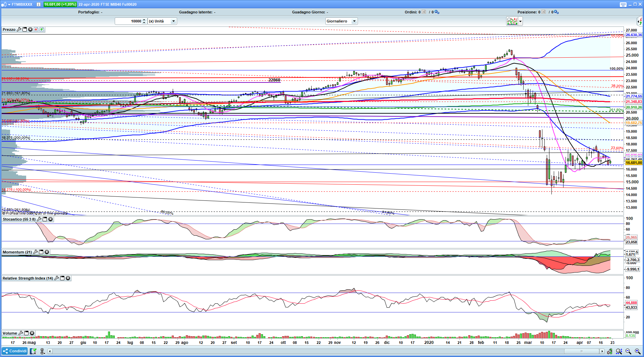Maximize the Stocastico indicator panel

tap(45, 219)
